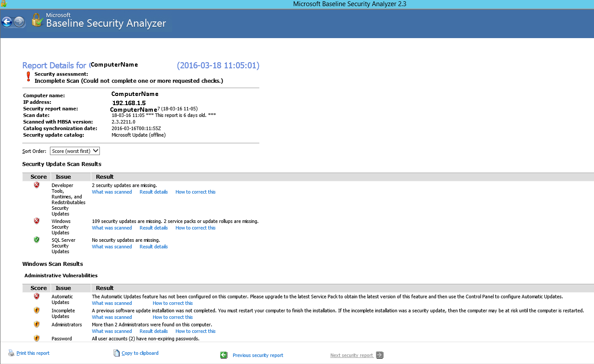
Task: Click the forward navigation arrow
Action: point(19,21)
